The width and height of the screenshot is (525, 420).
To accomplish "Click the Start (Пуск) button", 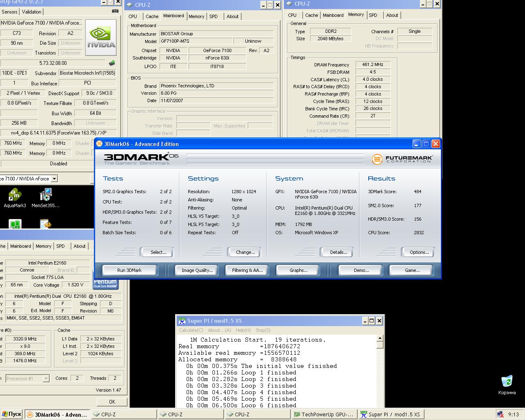I will tap(11, 414).
